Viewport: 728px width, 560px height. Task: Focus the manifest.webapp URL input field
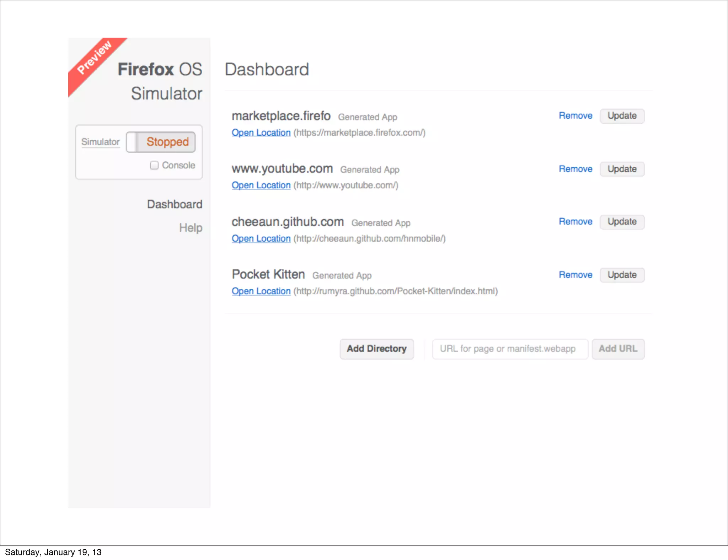click(509, 349)
